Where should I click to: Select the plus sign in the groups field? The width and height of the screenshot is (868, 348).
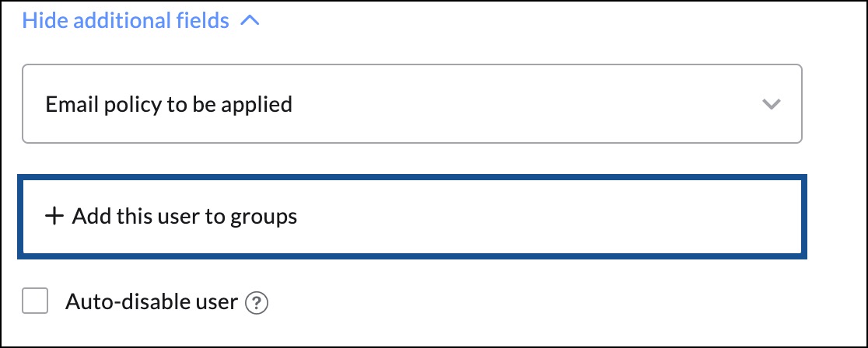[x=54, y=216]
